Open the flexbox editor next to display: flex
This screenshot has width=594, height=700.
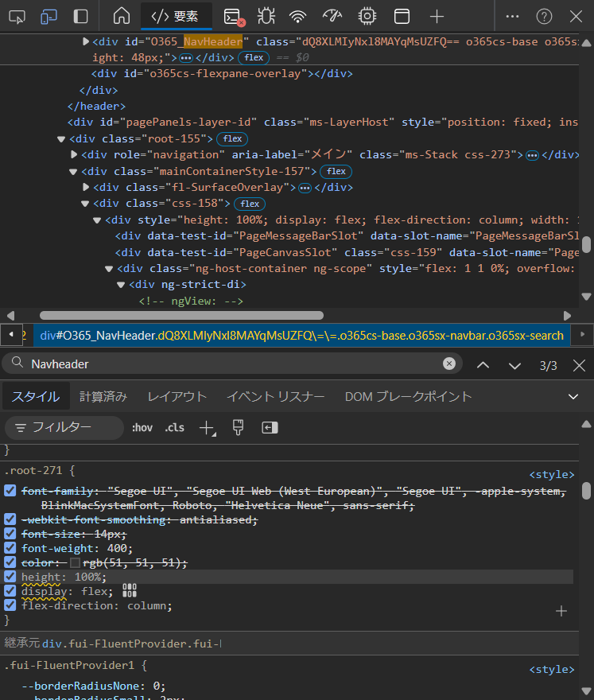click(130, 590)
